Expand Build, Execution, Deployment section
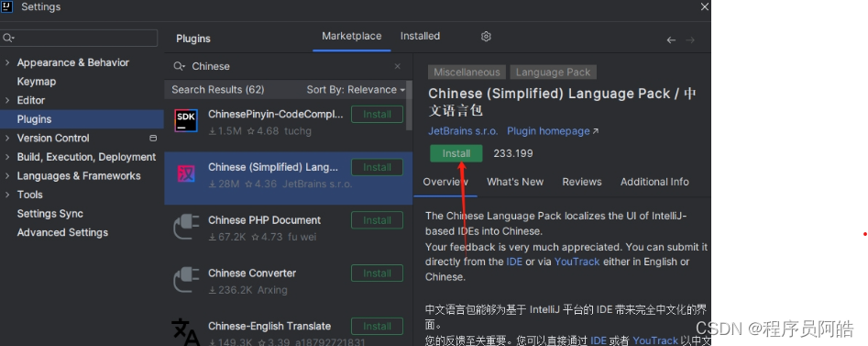Viewport: 868px width, 346px height. click(7, 157)
